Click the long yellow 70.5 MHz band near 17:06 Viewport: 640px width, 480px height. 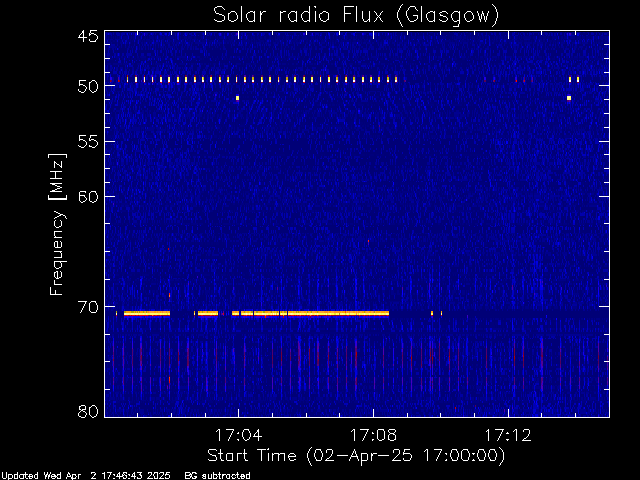[338, 313]
